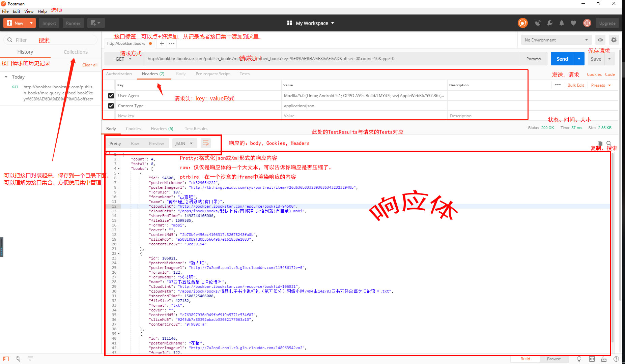
Task: Open the No Environment dropdown
Action: pyautogui.click(x=557, y=40)
